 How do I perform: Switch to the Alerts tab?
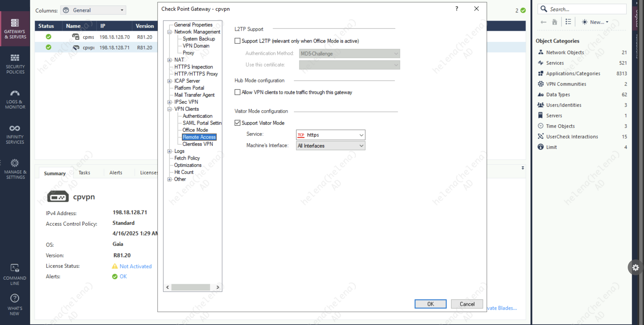(116, 173)
